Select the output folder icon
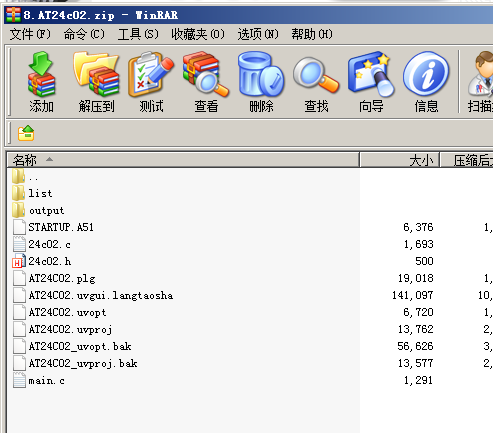Image resolution: width=493 pixels, height=433 pixels. coord(18,210)
